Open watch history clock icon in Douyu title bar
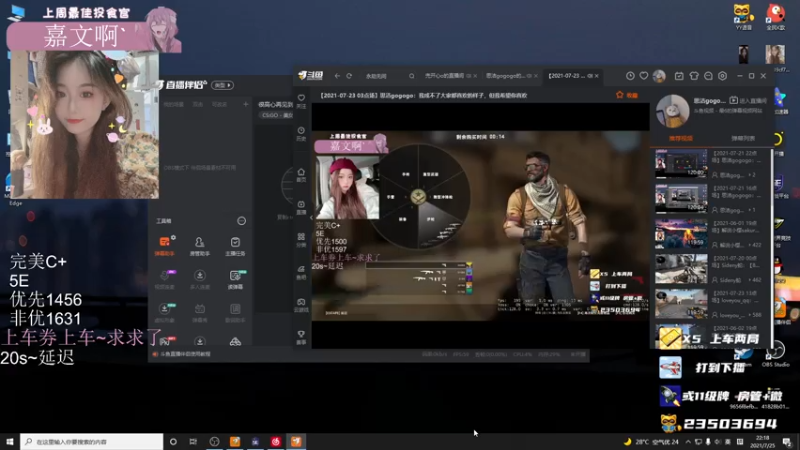 631,76
